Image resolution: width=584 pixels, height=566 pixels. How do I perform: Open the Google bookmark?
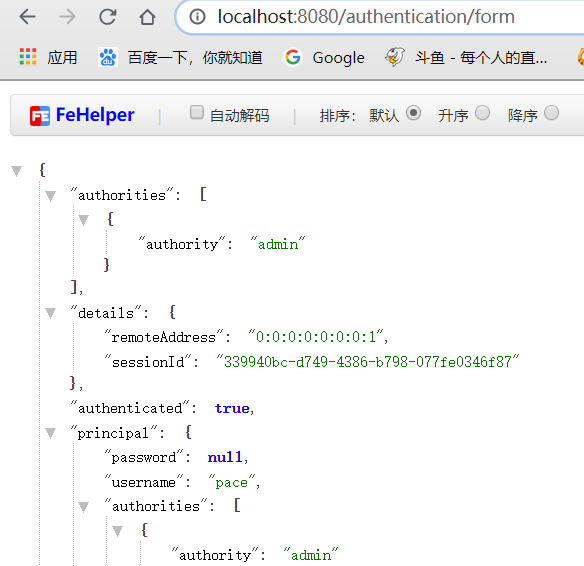pos(324,57)
